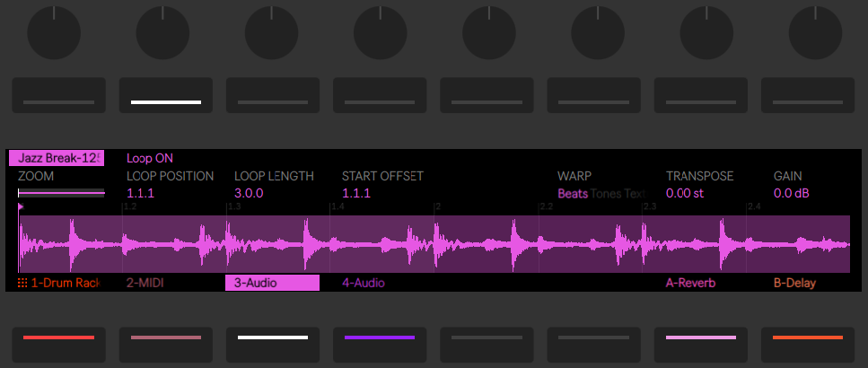Click the GAIN value 0.0 dB
The image size is (868, 368).
click(793, 194)
